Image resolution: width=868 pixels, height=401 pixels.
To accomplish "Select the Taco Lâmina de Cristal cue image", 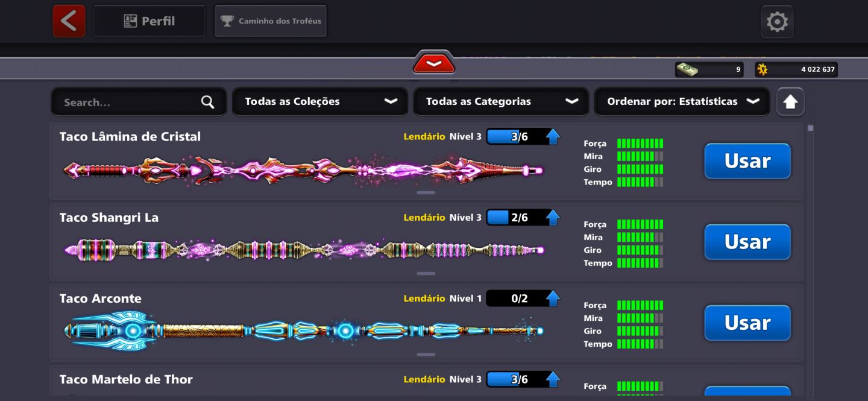I will (304, 171).
